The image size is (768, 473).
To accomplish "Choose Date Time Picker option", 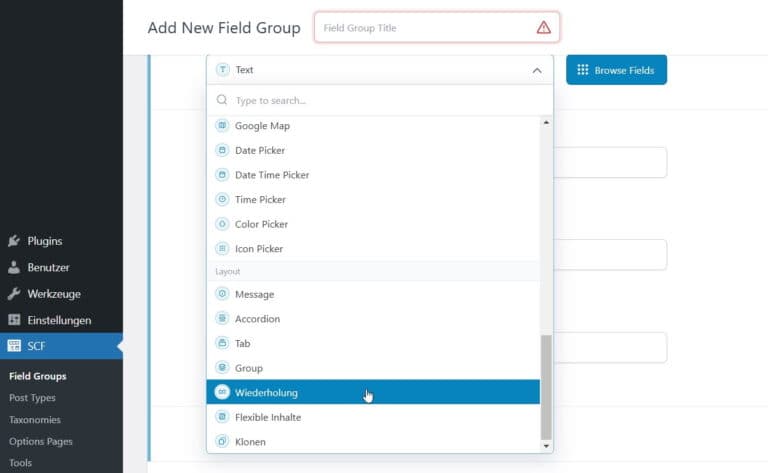I will pyautogui.click(x=373, y=174).
